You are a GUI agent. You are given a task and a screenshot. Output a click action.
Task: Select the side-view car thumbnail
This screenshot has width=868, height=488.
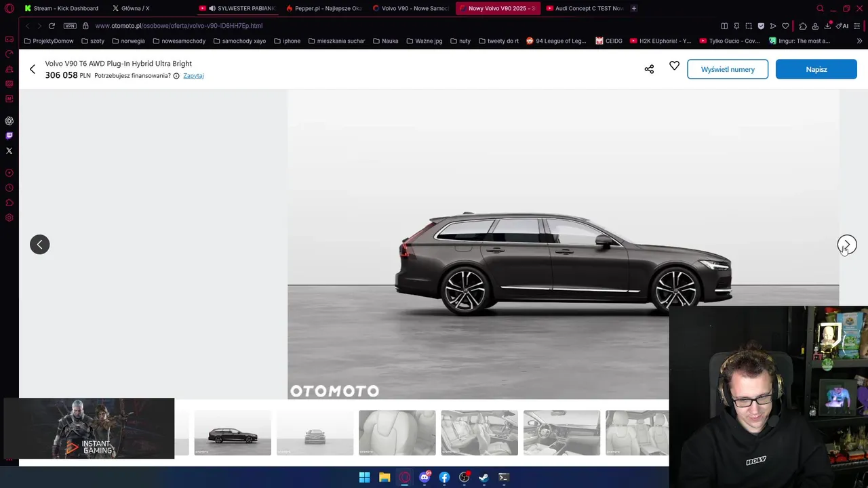click(x=233, y=432)
